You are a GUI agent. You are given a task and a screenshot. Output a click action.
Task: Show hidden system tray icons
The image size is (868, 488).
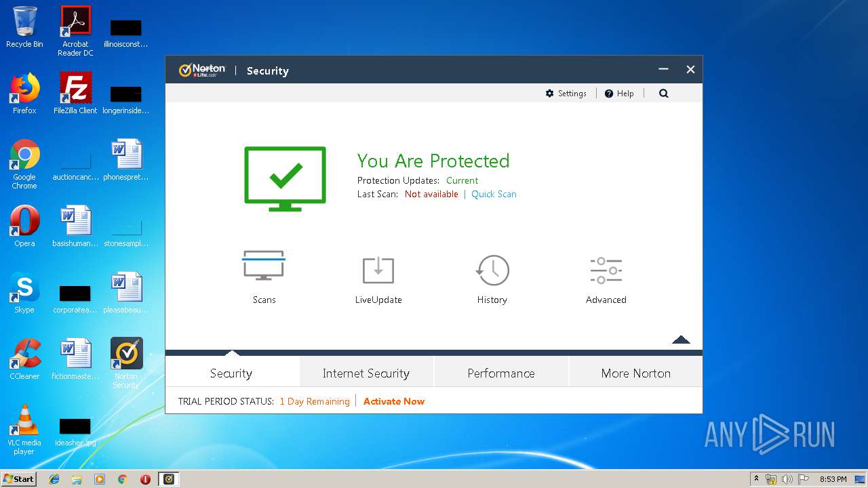pyautogui.click(x=756, y=479)
